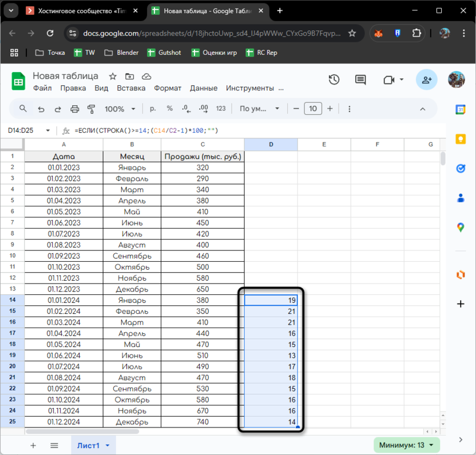Click the undo arrow in toolbar
This screenshot has height=455, width=476.
click(41, 109)
